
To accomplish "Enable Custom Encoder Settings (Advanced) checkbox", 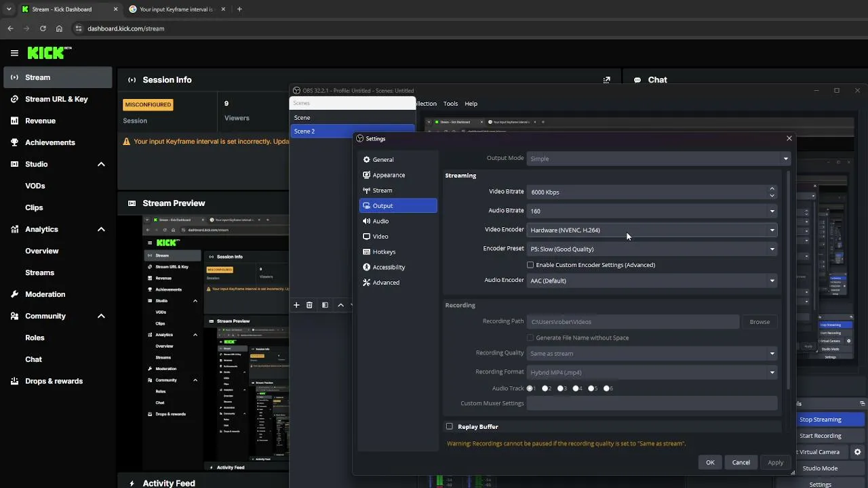I will click(x=530, y=265).
